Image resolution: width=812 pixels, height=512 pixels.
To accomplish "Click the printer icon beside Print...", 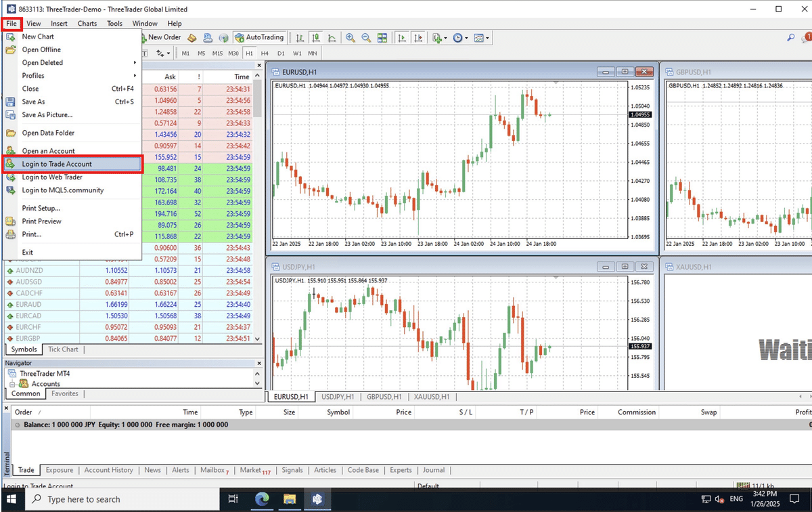I will [x=11, y=234].
